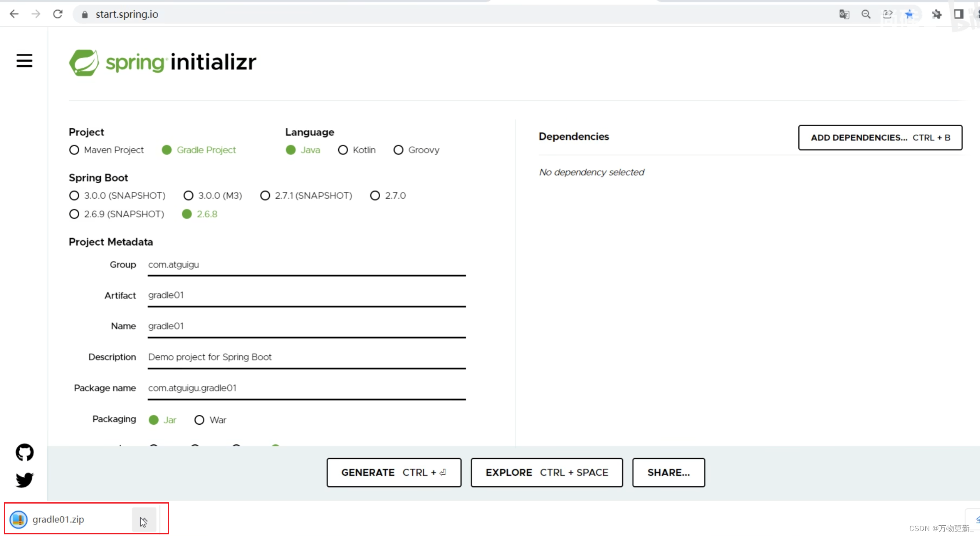This screenshot has width=980, height=536.
Task: Click the Explore button
Action: tap(547, 472)
